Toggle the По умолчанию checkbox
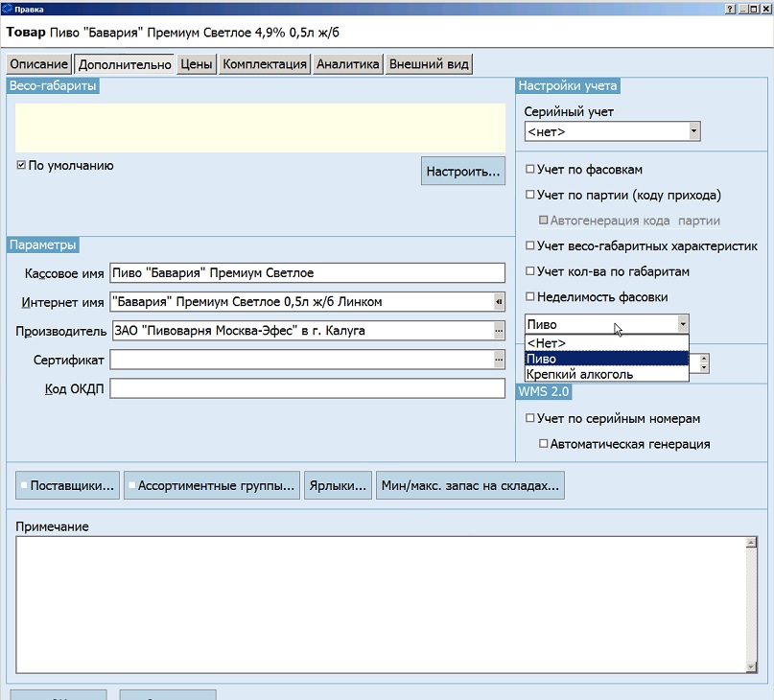Viewport: 774px width, 700px height. 21,165
